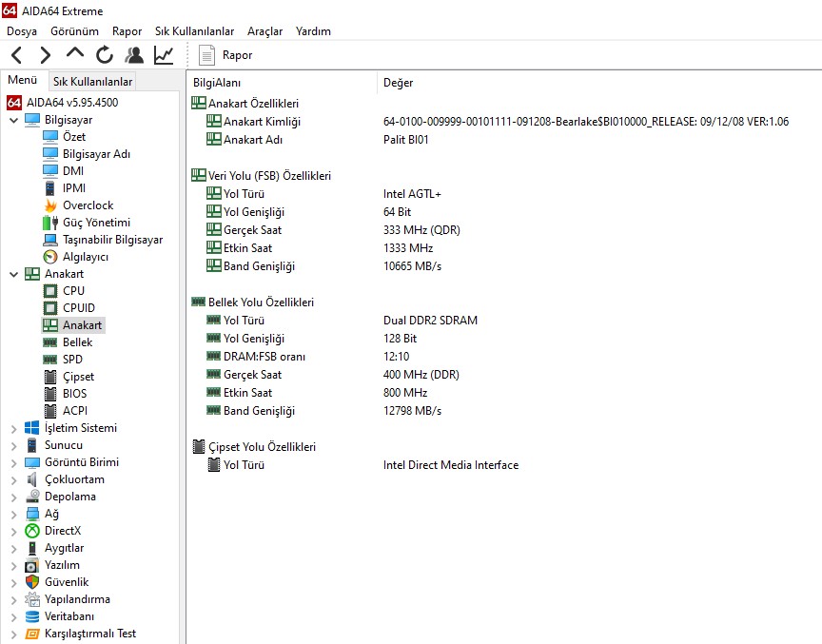The height and width of the screenshot is (644, 822).
Task: Open the DirectX tree entry
Action: click(62, 531)
